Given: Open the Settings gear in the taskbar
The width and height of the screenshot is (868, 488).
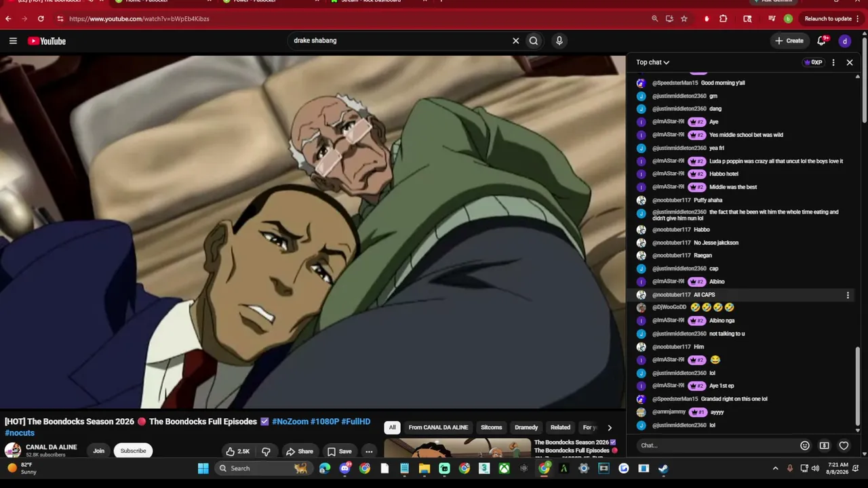Looking at the screenshot, I should [584, 468].
